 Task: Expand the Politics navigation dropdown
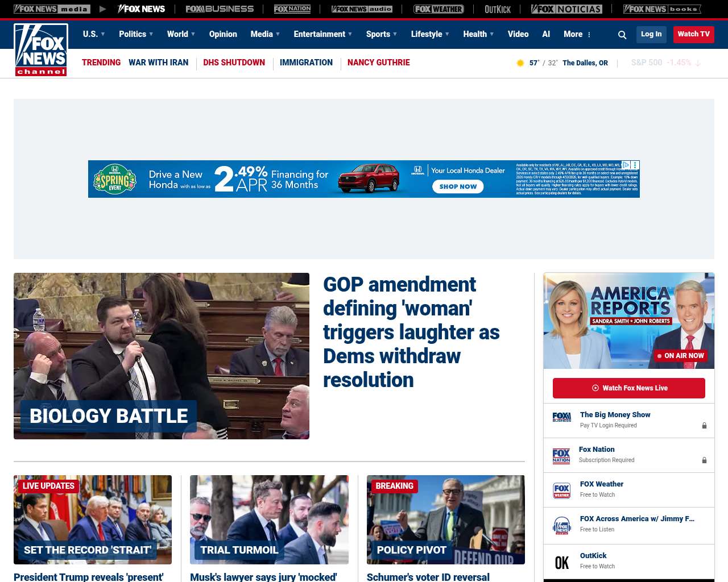(x=136, y=34)
